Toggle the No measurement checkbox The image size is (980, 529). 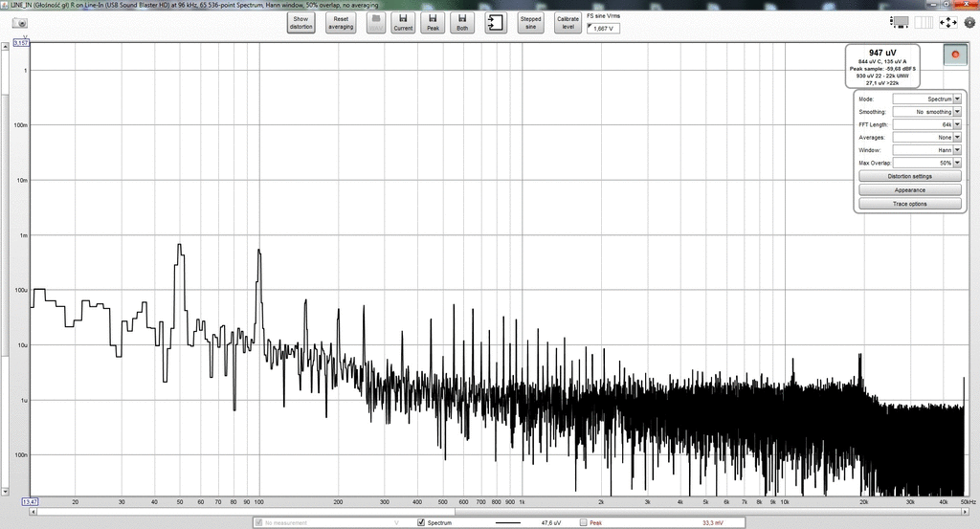click(x=258, y=522)
